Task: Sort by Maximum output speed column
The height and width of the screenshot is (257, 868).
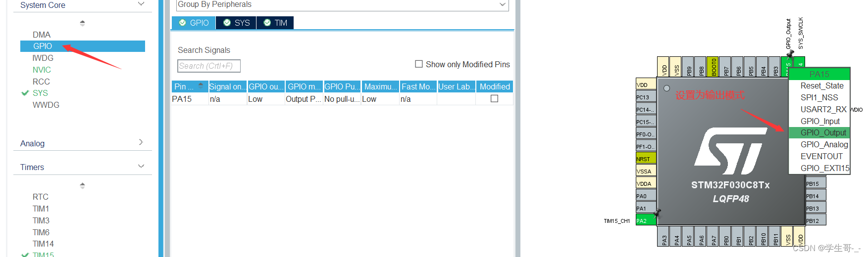Action: pyautogui.click(x=381, y=86)
